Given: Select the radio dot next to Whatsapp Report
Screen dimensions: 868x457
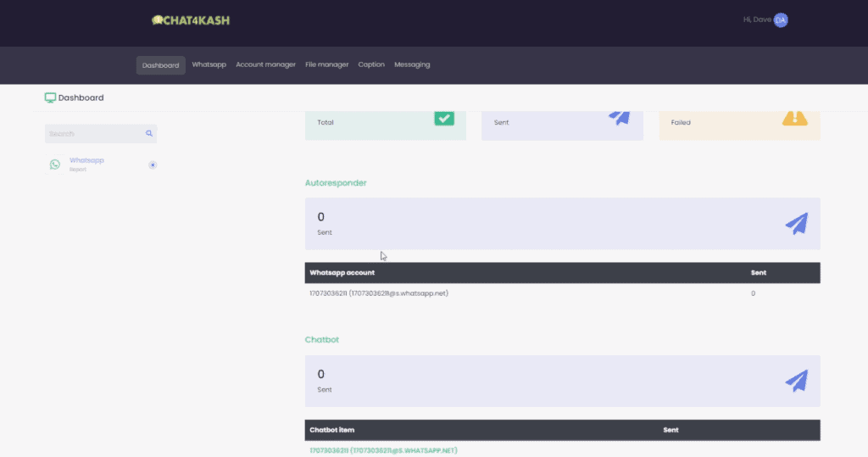Looking at the screenshot, I should [x=153, y=165].
